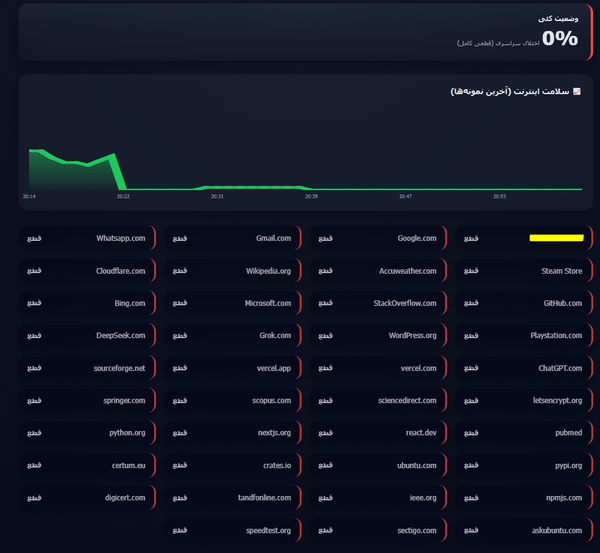Select the GitHub.com status card

[x=524, y=303]
